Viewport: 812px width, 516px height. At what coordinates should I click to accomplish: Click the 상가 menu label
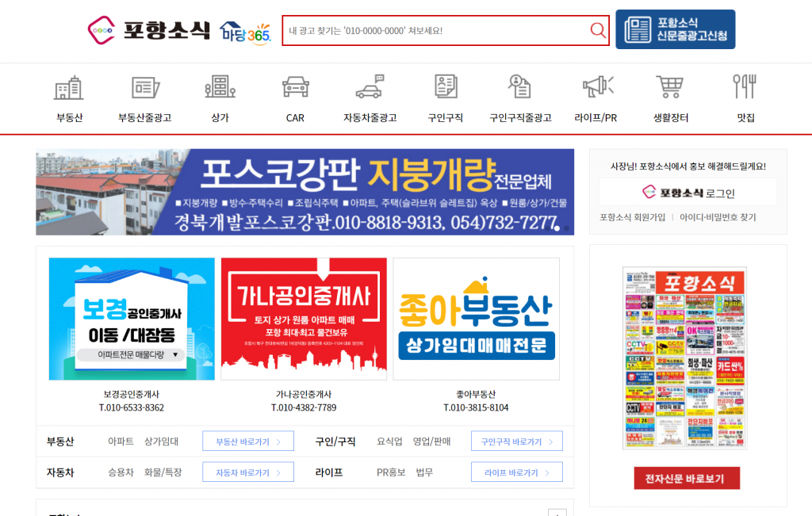[220, 117]
